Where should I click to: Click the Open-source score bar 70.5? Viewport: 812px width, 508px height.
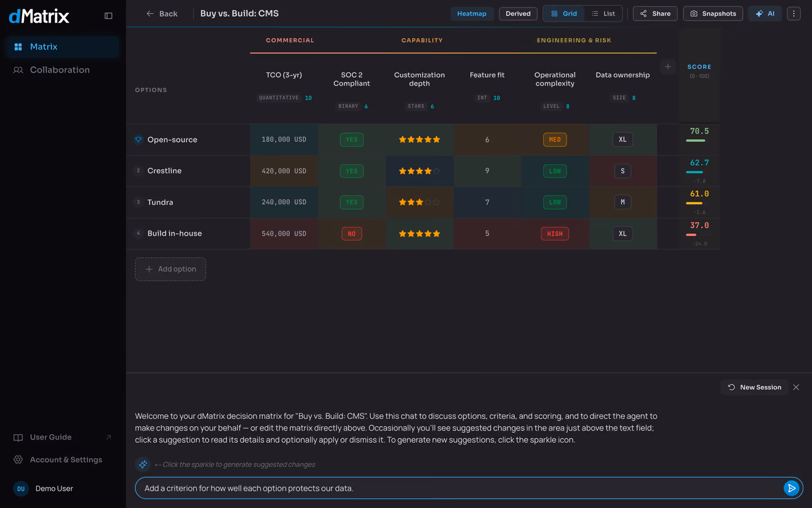point(696,141)
